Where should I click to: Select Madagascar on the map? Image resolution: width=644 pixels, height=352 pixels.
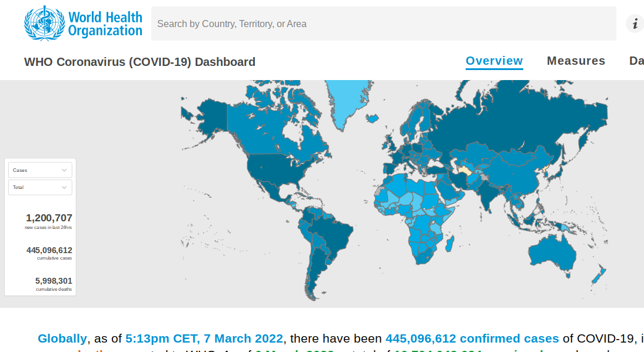click(450, 244)
